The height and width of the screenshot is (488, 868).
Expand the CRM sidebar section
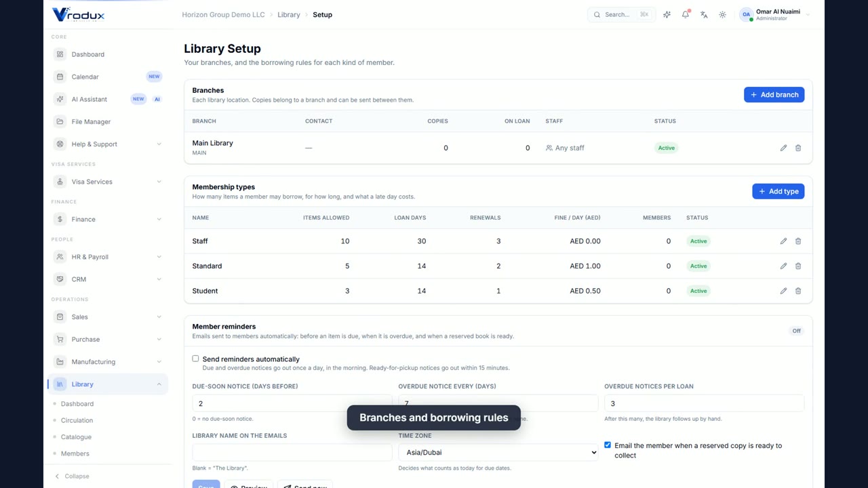[108, 279]
